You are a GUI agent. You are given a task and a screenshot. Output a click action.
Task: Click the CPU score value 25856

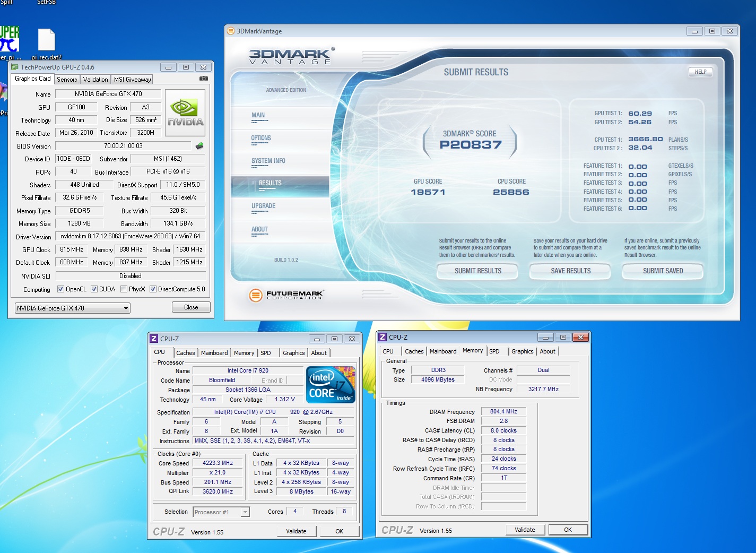(511, 192)
